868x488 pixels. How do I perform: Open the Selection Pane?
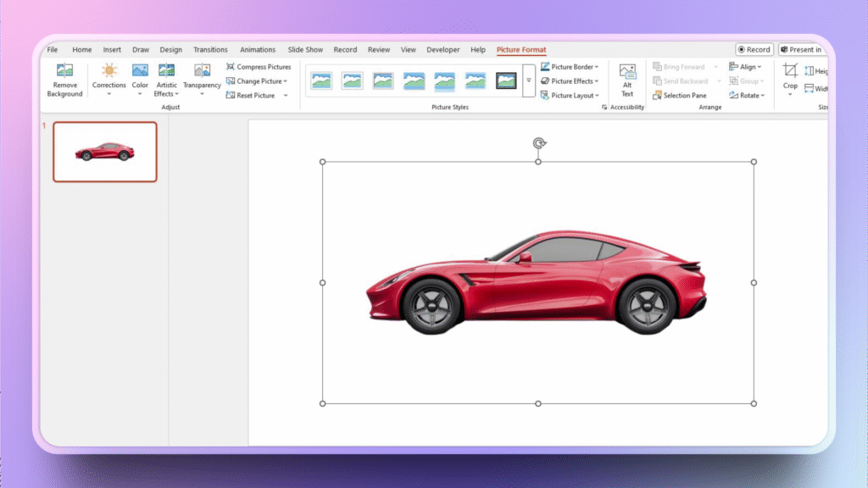click(679, 96)
